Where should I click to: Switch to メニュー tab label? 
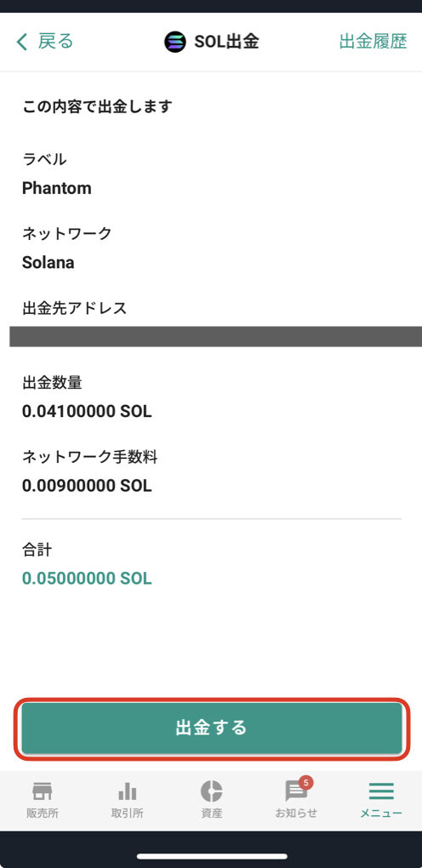click(x=381, y=814)
